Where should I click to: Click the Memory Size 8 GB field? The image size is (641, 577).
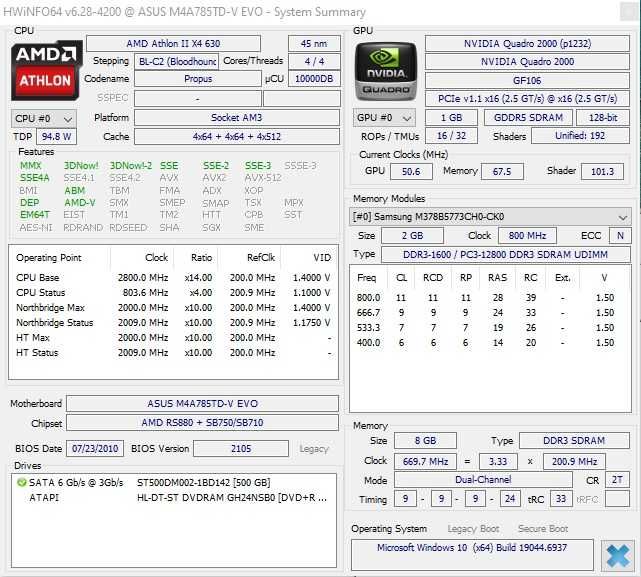coord(425,441)
